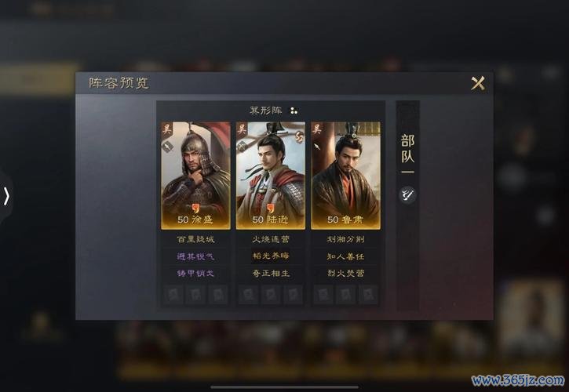569x392 pixels.
Task: Select the 烈火焚营 skill
Action: click(345, 273)
